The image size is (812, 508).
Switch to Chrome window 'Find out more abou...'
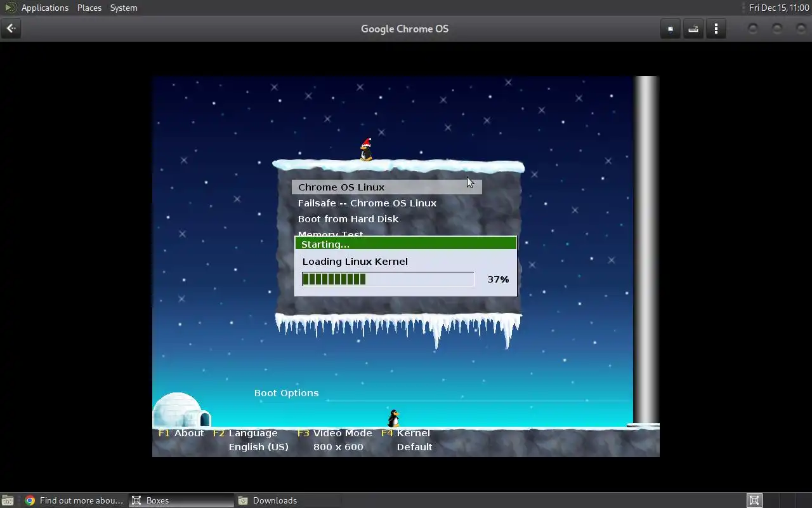pyautogui.click(x=74, y=500)
